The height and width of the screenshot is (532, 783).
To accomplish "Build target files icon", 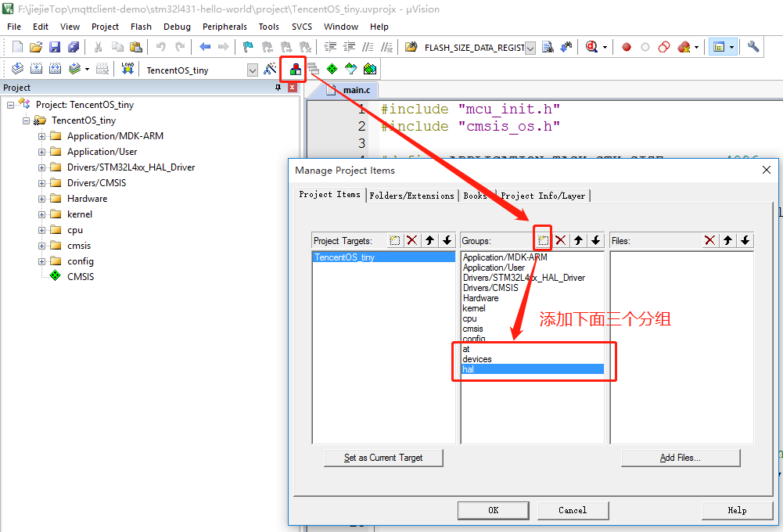I will click(37, 68).
